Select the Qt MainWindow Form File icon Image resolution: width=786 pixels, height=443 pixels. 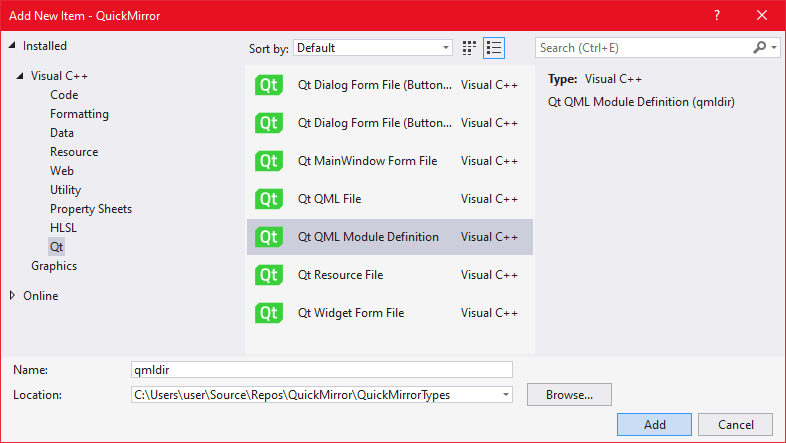tap(268, 161)
